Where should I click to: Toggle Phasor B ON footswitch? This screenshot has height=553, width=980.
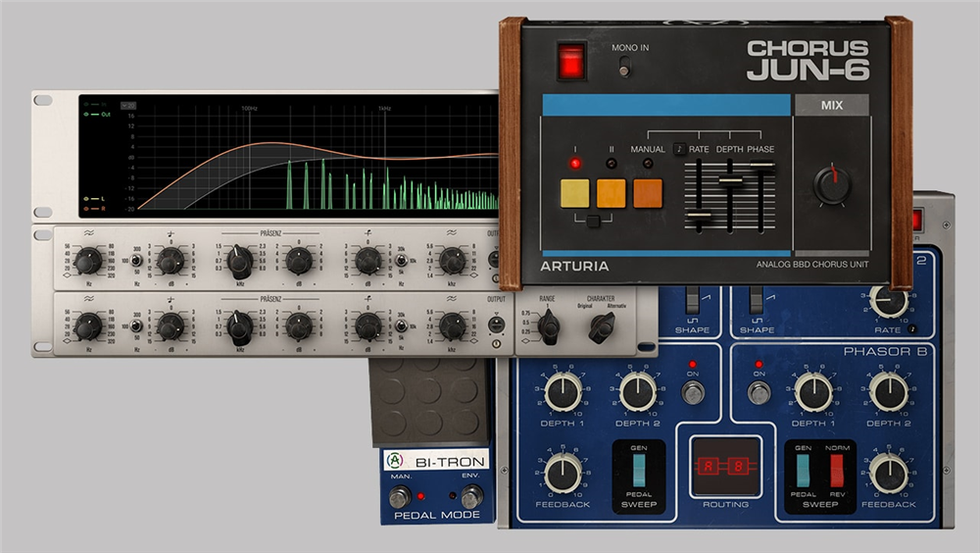759,393
